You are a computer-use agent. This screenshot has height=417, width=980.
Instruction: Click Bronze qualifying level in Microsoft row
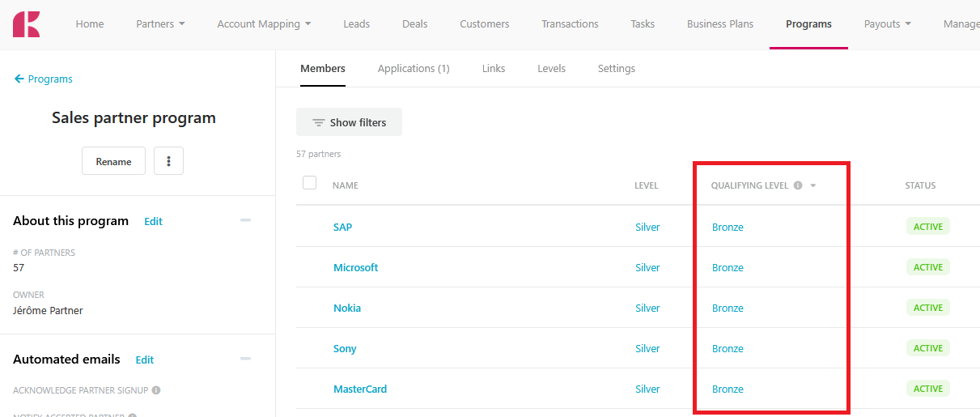point(728,267)
